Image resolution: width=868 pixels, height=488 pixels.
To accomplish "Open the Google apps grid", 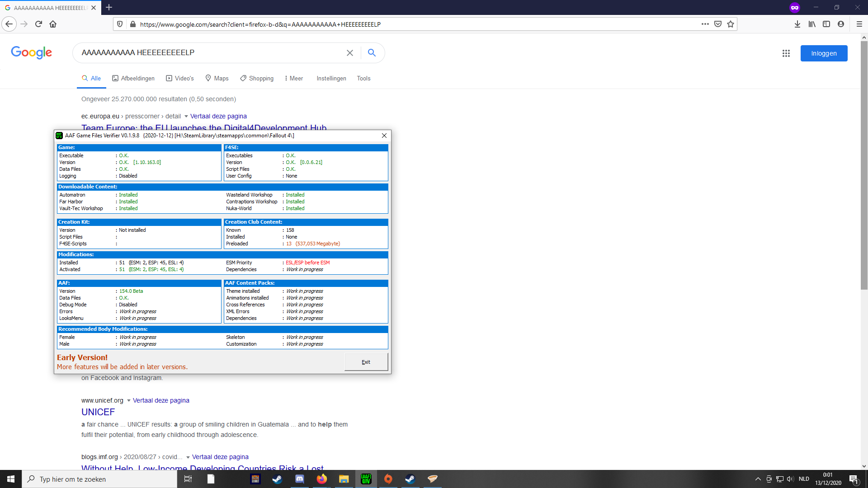I will click(786, 53).
